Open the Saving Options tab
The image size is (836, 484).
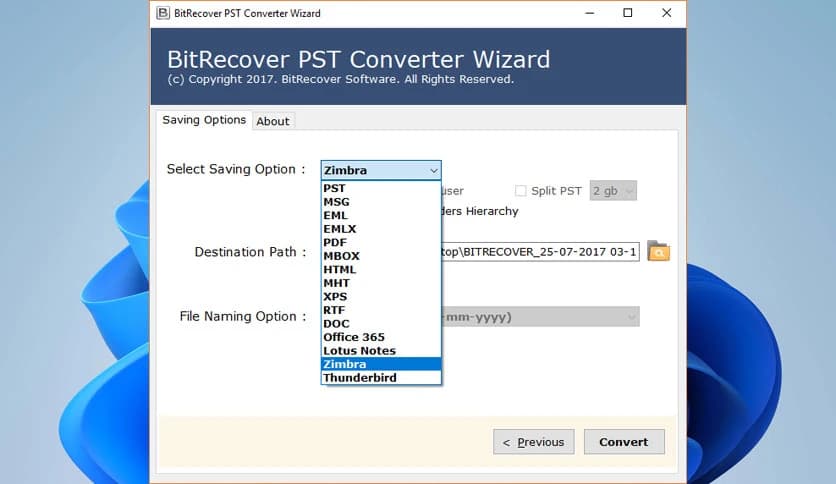pos(204,120)
